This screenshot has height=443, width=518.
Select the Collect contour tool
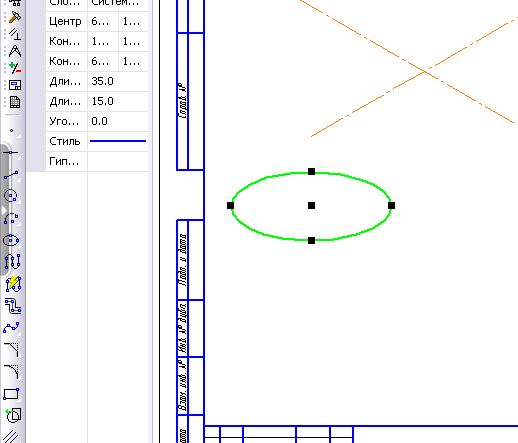13,415
